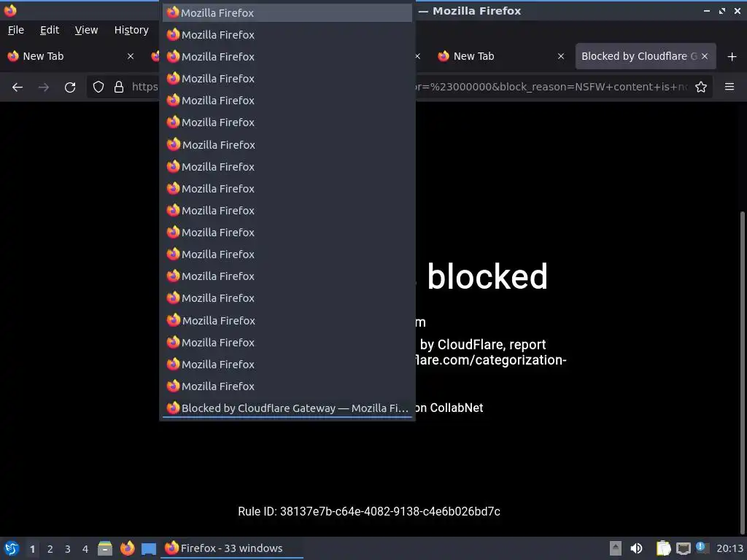The height and width of the screenshot is (560, 747).
Task: Open the clipboard manager tray icon
Action: click(663, 548)
